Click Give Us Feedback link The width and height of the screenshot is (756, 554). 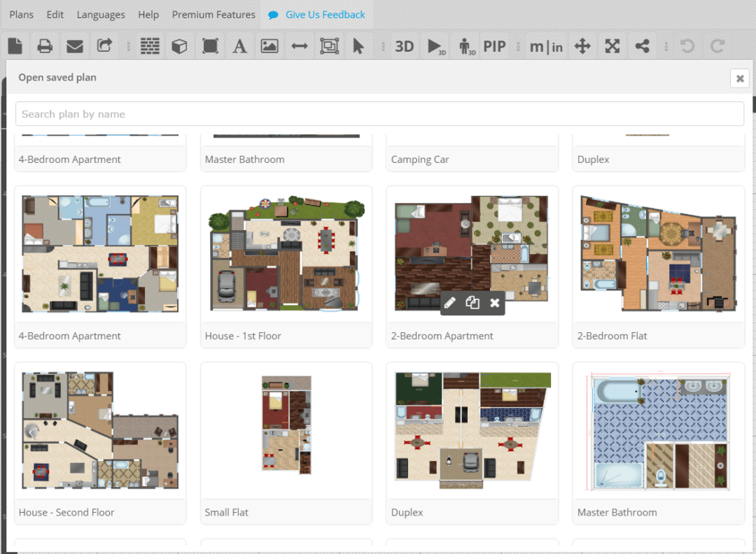point(317,15)
